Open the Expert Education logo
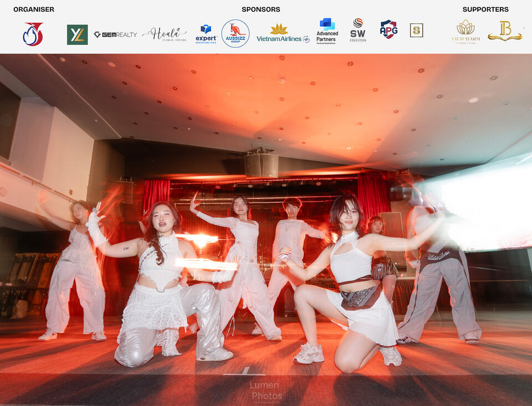This screenshot has height=406, width=532. (x=206, y=34)
